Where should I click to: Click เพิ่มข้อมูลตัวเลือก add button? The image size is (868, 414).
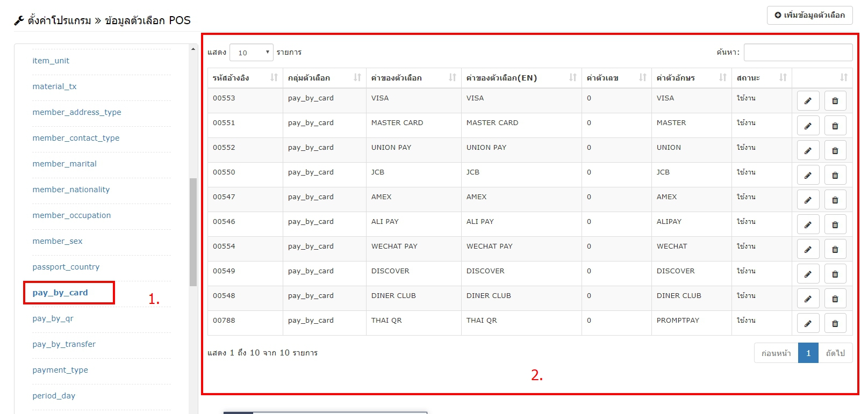pos(810,15)
